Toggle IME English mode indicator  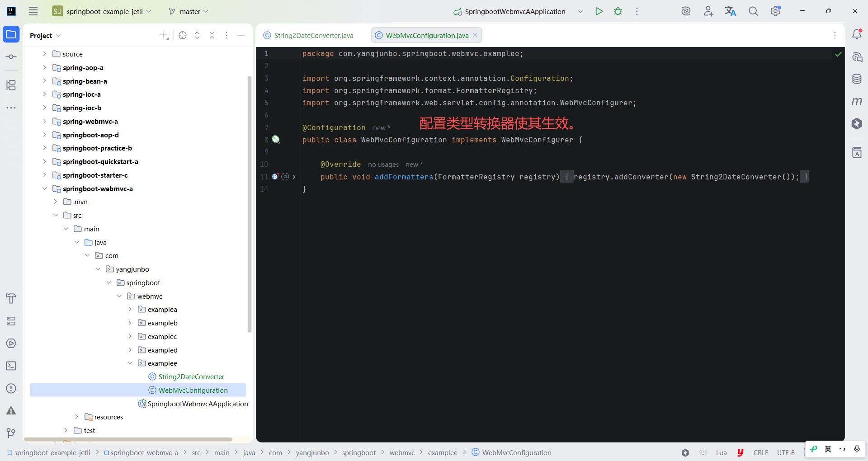point(828,449)
